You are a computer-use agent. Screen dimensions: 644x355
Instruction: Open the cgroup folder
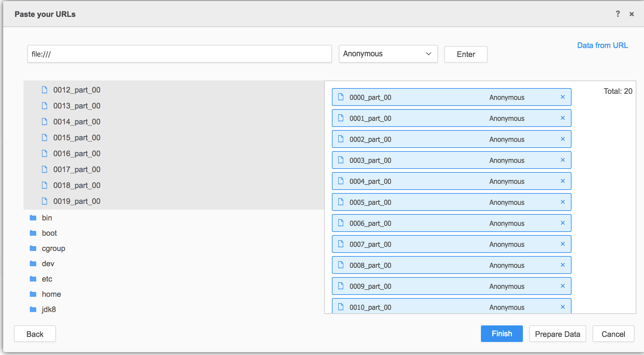pyautogui.click(x=53, y=248)
